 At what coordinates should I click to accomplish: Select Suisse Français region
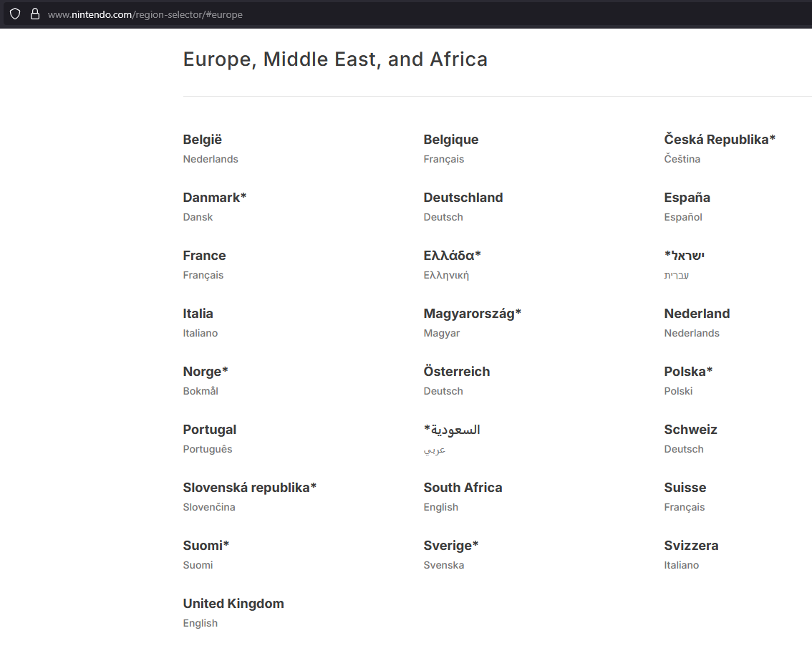[x=685, y=496]
